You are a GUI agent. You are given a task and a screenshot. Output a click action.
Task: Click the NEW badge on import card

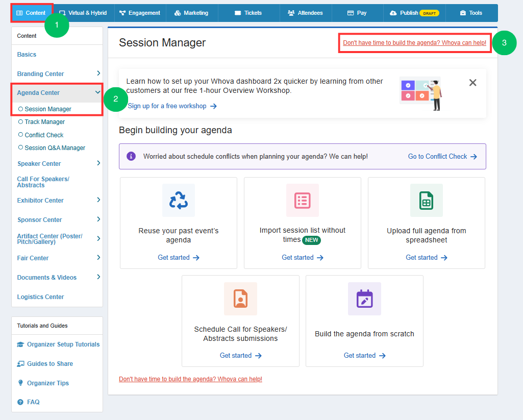pyautogui.click(x=311, y=240)
